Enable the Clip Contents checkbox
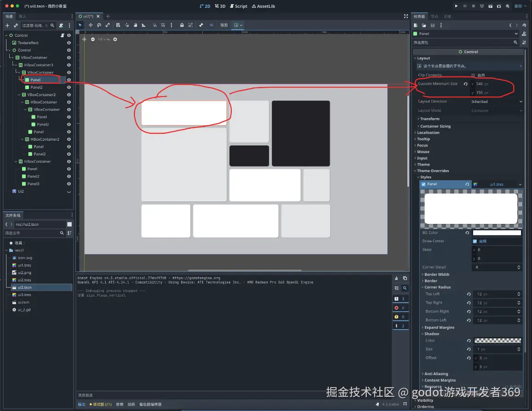This screenshot has height=411, width=532. (473, 75)
